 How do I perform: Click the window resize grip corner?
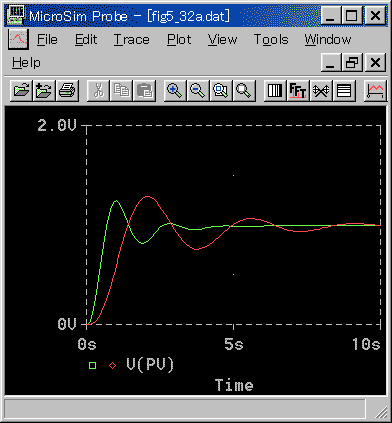(381, 412)
